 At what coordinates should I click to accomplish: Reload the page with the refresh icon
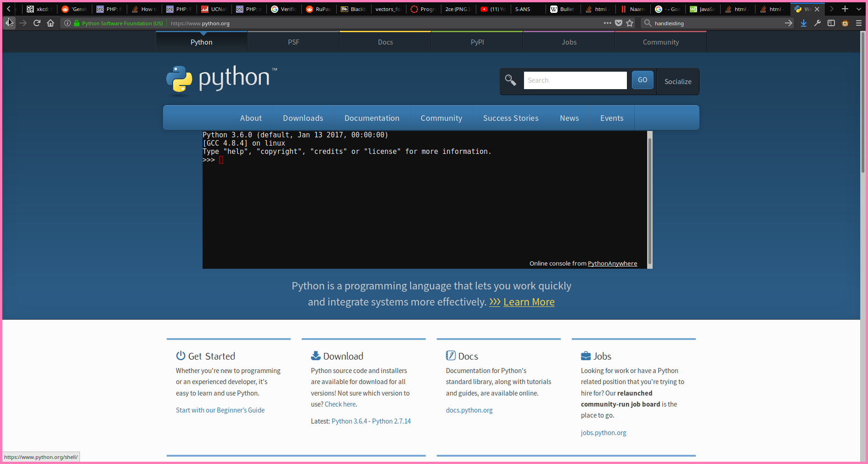(37, 23)
